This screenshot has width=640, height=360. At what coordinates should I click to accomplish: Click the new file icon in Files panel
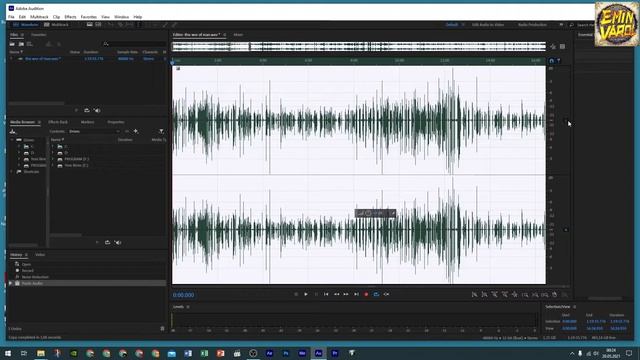30,44
